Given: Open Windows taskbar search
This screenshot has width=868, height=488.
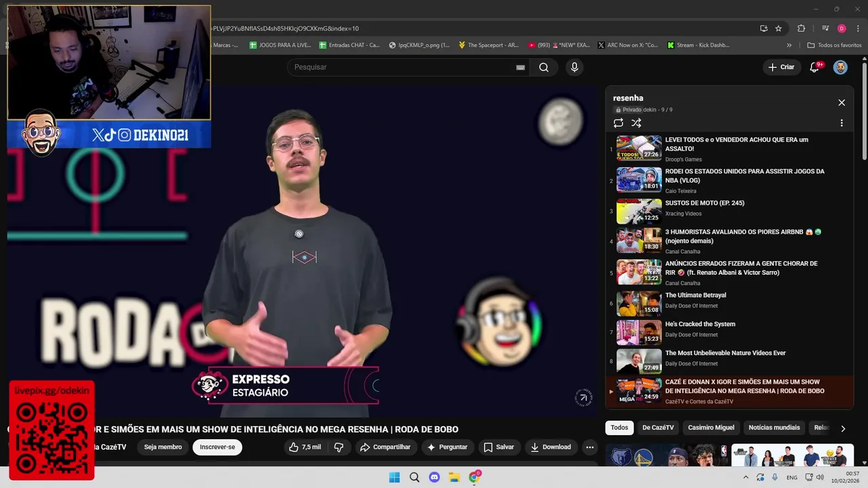Looking at the screenshot, I should [x=414, y=477].
